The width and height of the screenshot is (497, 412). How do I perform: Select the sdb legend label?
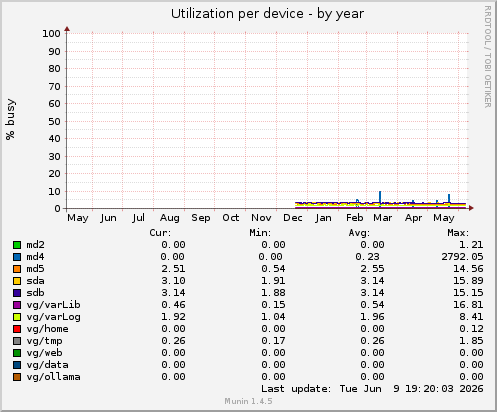35,293
